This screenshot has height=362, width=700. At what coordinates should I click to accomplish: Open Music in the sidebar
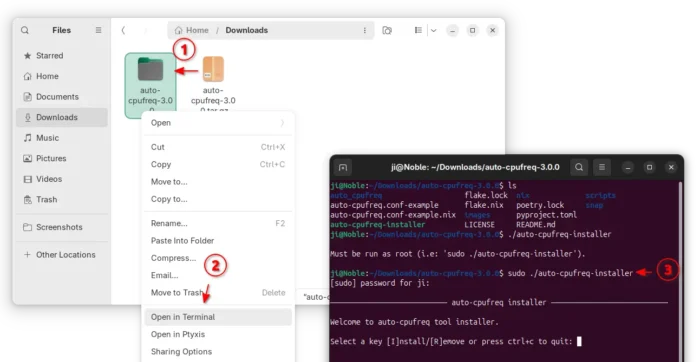point(62,138)
